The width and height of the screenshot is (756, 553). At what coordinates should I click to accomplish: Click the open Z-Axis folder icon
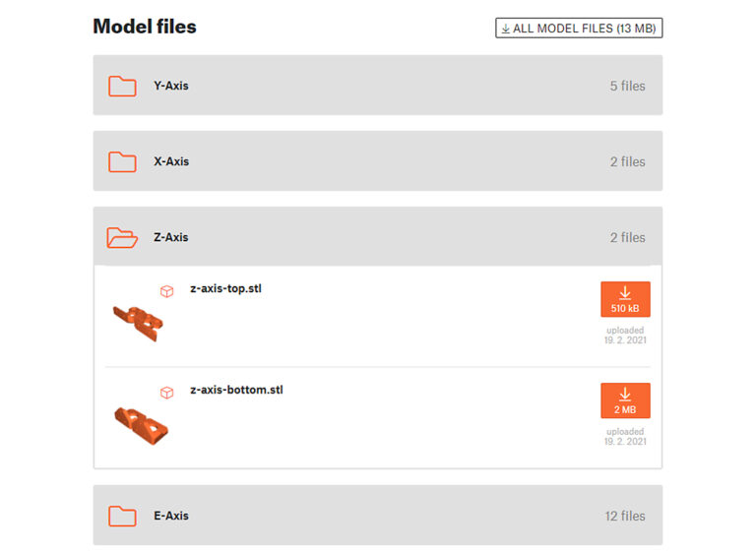122,237
